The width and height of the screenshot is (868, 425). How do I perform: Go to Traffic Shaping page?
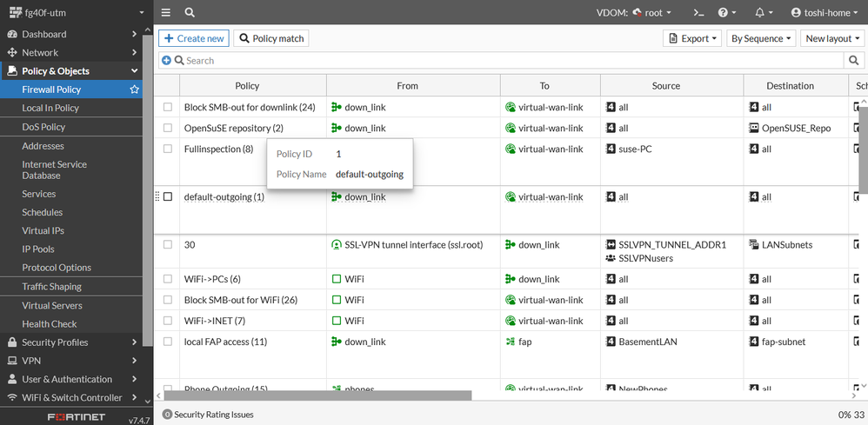pos(51,287)
